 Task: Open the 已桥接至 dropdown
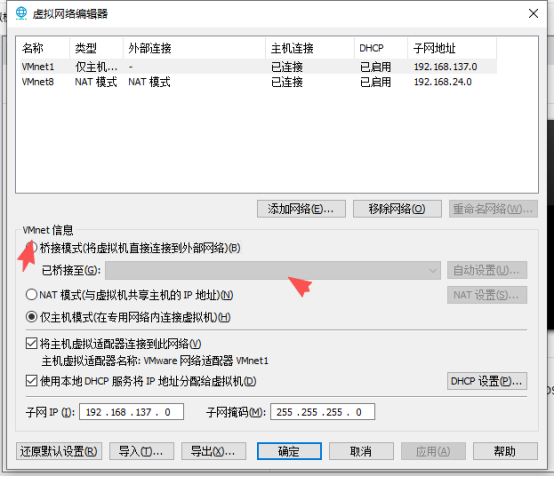272,270
